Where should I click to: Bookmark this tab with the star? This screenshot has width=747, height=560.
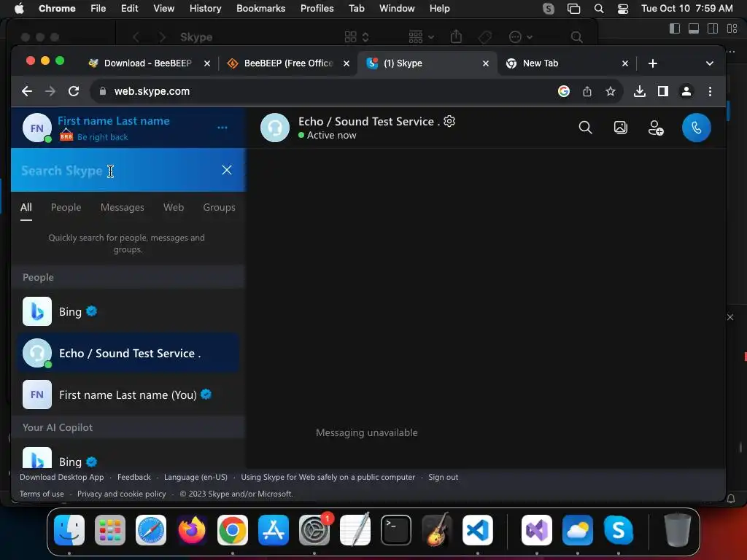click(x=611, y=91)
